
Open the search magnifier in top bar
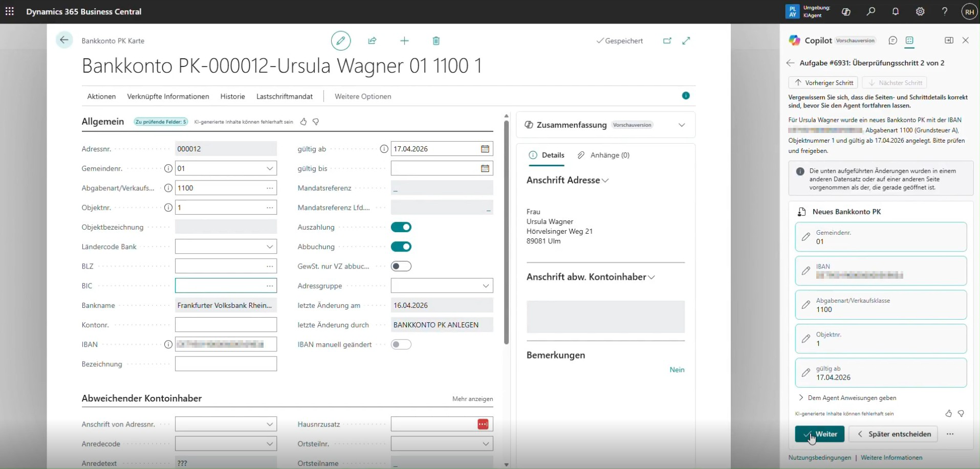click(870, 12)
